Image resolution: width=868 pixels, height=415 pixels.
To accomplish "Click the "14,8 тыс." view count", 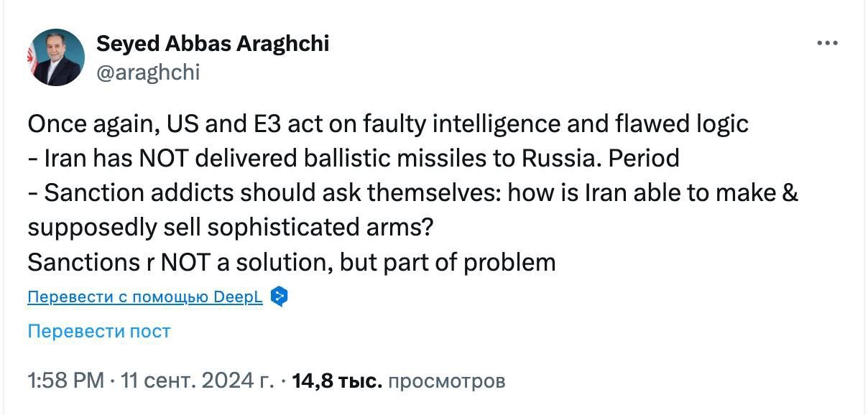I will [x=337, y=381].
